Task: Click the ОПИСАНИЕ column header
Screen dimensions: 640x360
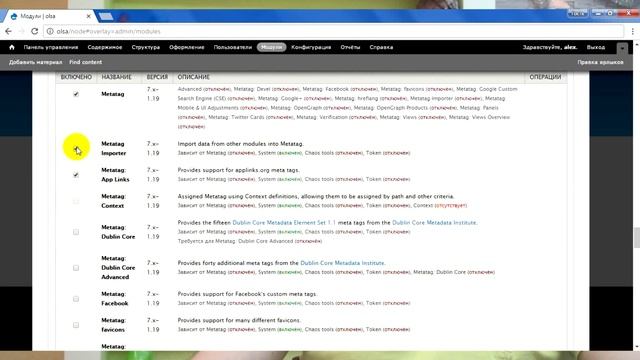Action: click(x=193, y=77)
